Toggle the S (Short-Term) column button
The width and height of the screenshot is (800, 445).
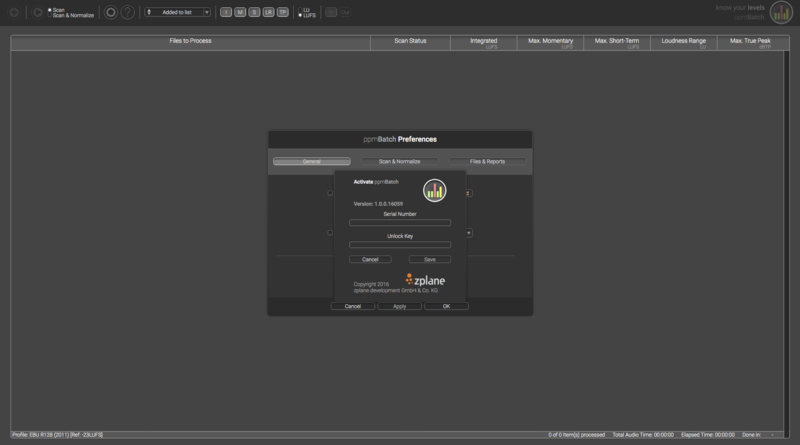point(254,12)
